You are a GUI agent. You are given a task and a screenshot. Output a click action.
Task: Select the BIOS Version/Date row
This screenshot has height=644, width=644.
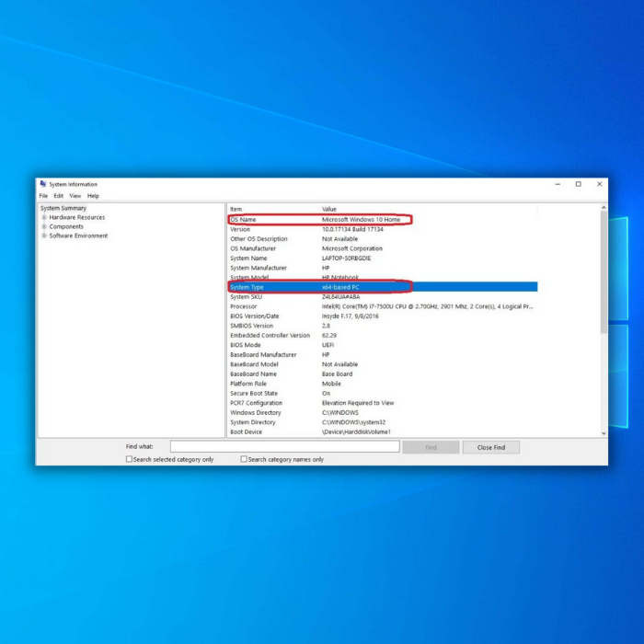coord(383,316)
